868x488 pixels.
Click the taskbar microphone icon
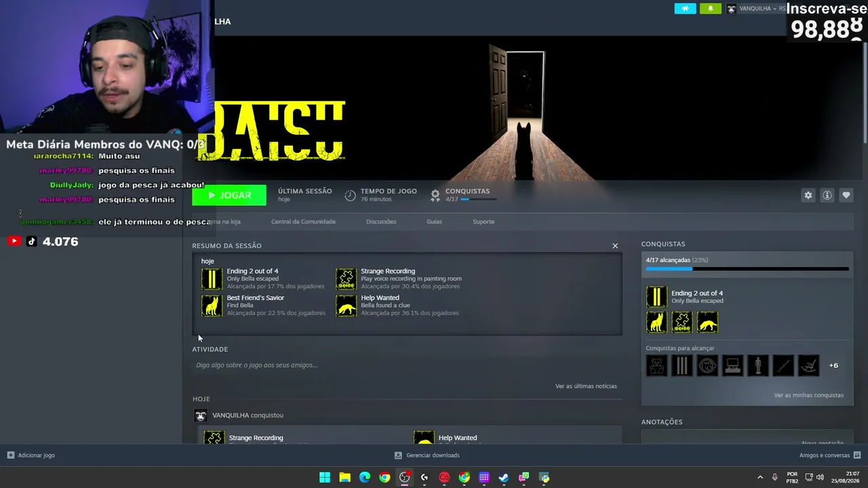[775, 477]
